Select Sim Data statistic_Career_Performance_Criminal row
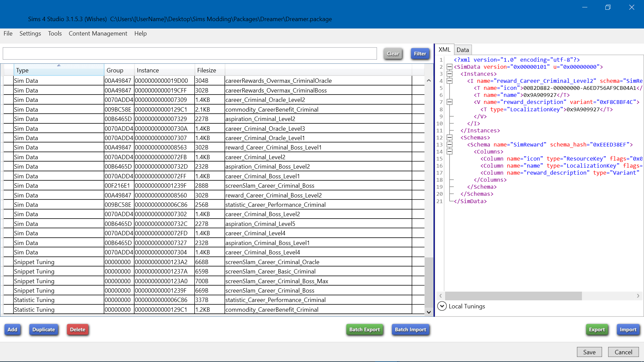Image resolution: width=644 pixels, height=362 pixels. point(214,204)
